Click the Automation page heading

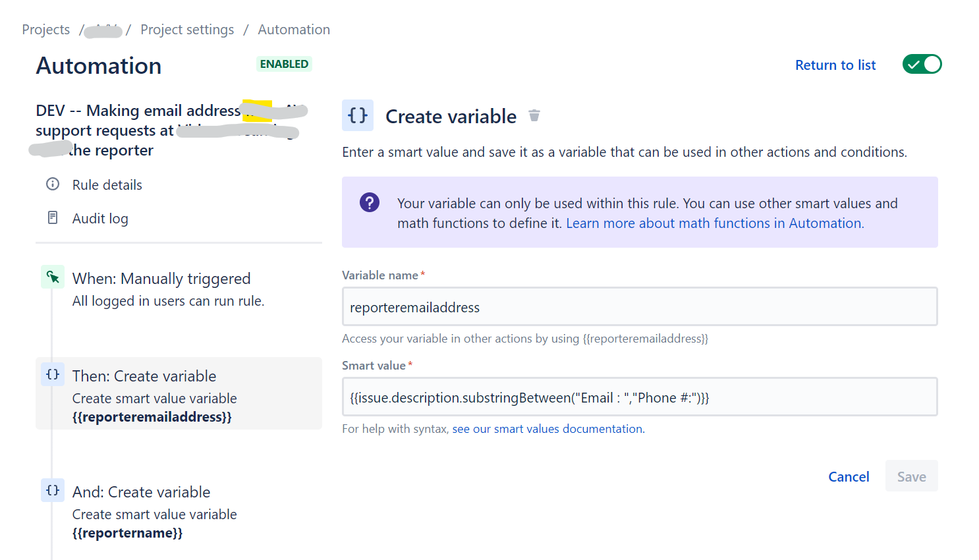[x=99, y=66]
